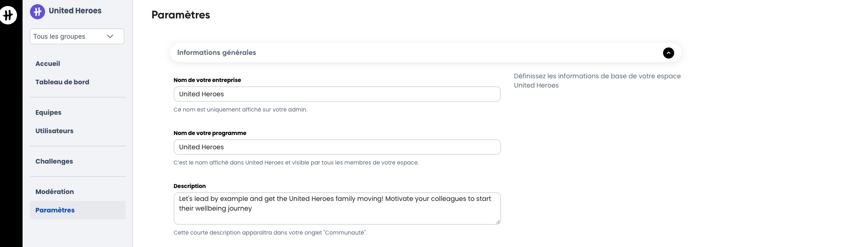Viewport: 868px width, 247px height.
Task: Collapse the Informations générales section chevron
Action: (x=668, y=53)
